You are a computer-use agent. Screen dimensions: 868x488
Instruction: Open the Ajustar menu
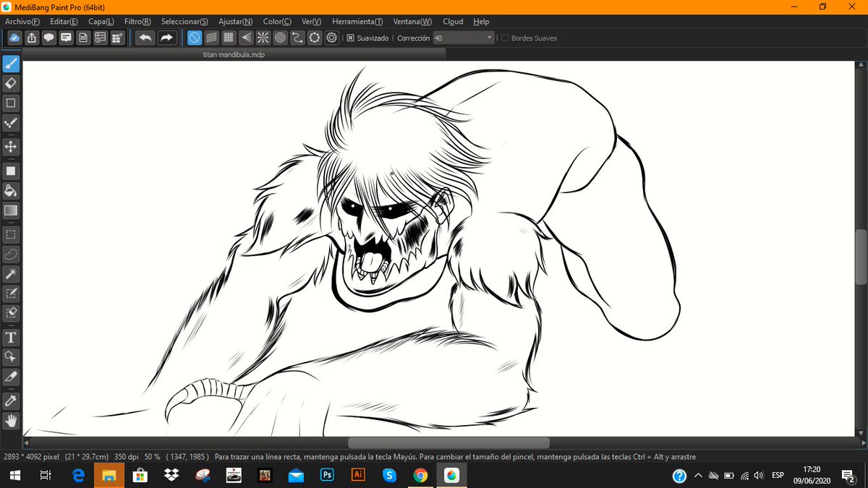click(x=236, y=22)
